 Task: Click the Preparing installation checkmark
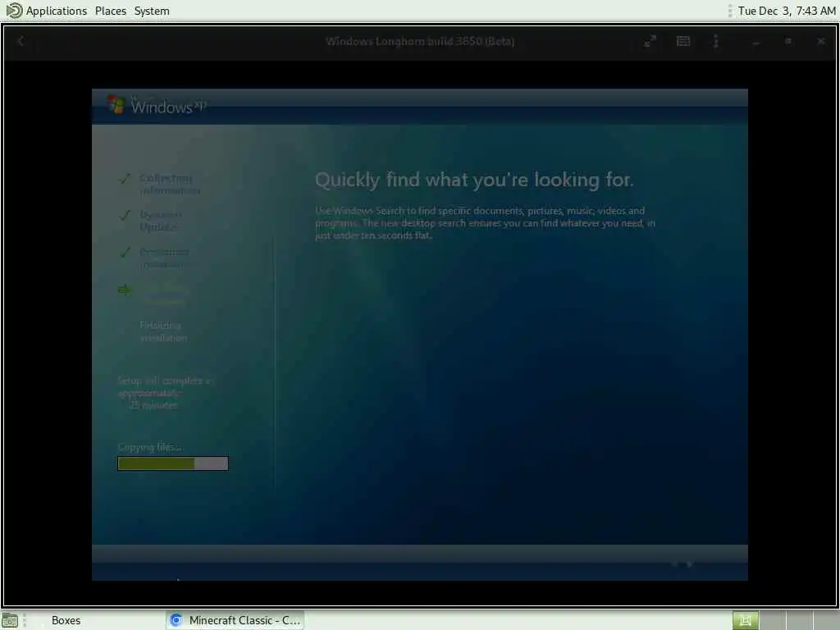click(x=125, y=252)
